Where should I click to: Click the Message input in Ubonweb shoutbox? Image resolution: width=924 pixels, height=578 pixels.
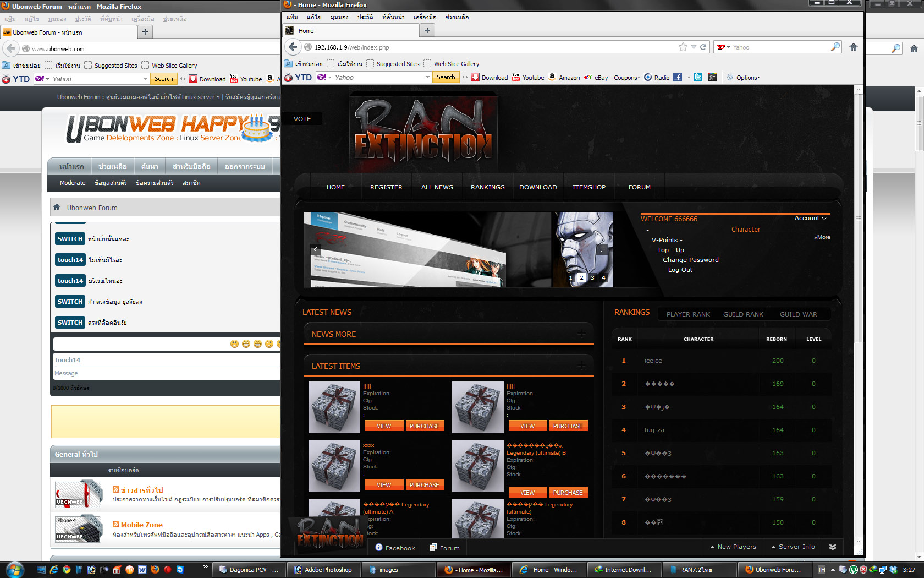pos(166,373)
